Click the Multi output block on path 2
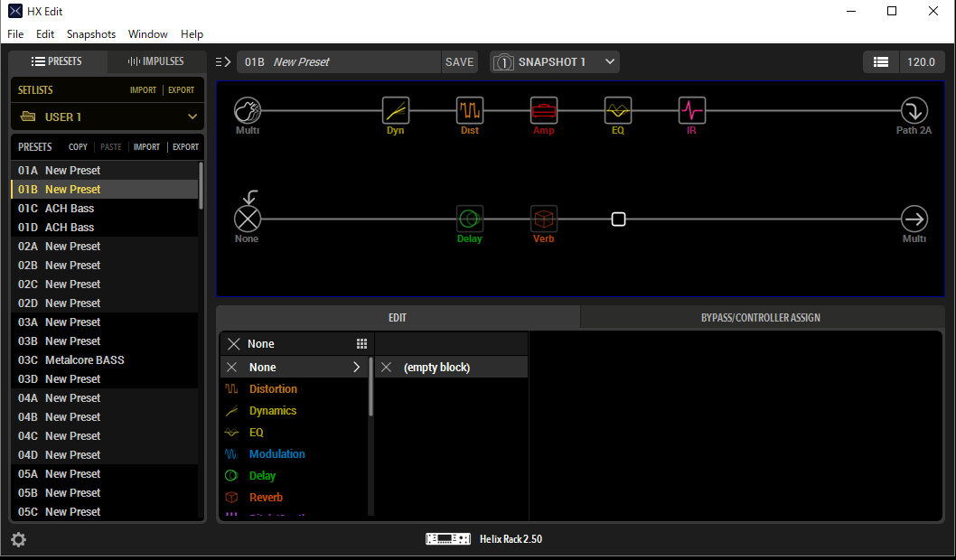 click(914, 219)
